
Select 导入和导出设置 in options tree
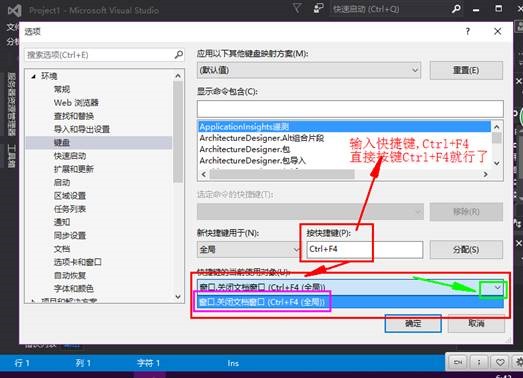point(82,129)
